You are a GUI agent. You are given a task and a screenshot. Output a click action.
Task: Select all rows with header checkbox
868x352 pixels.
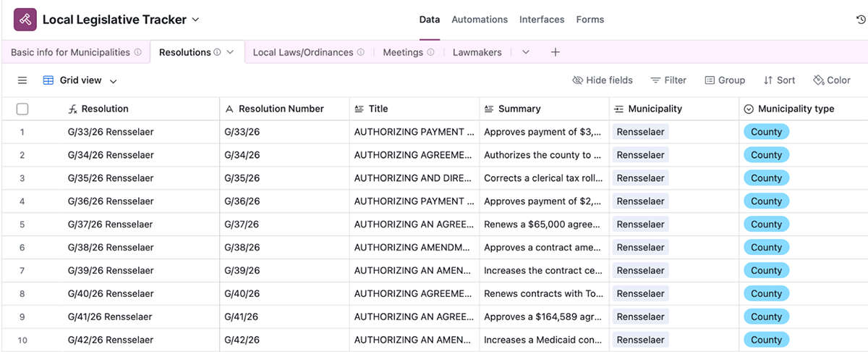pyautogui.click(x=22, y=109)
